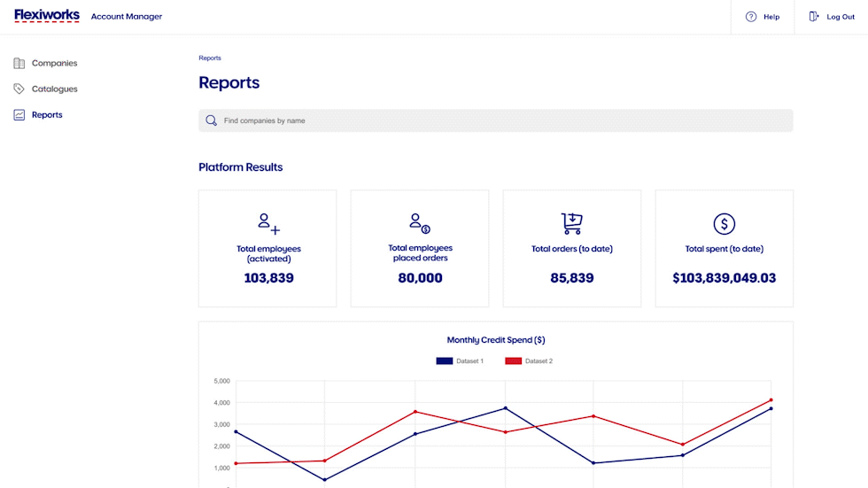Click the 85,839 total orders value
This screenshot has width=868, height=488.
572,278
